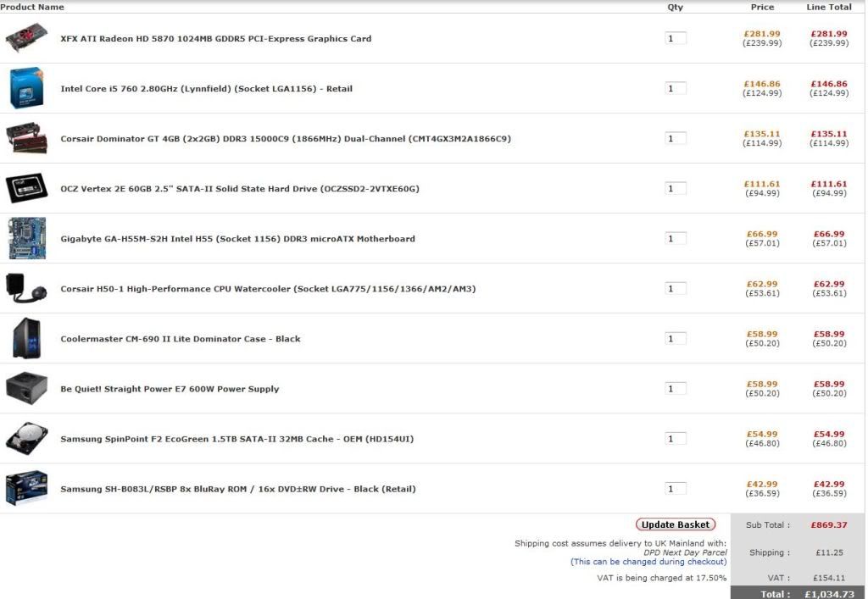Open the XFX Radeon HD 5870 product thumbnail

tap(26, 37)
